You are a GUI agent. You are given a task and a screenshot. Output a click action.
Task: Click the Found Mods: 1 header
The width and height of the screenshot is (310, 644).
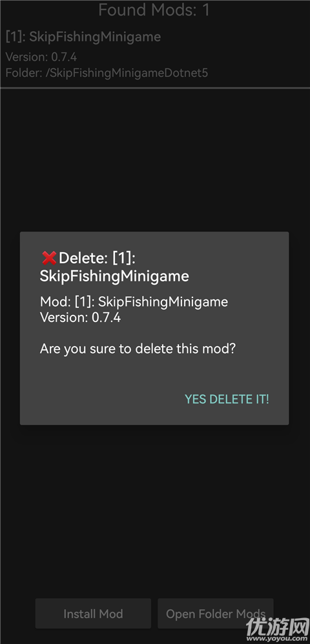(x=154, y=10)
